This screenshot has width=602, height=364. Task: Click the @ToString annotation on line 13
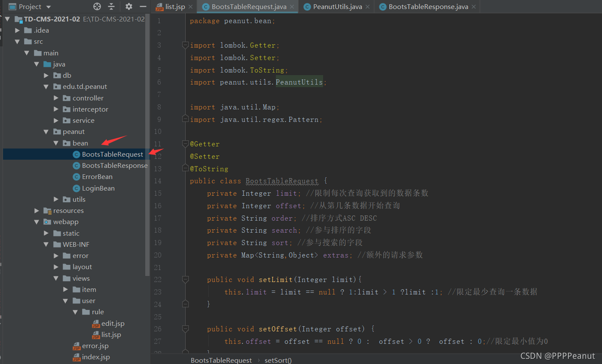(x=209, y=169)
